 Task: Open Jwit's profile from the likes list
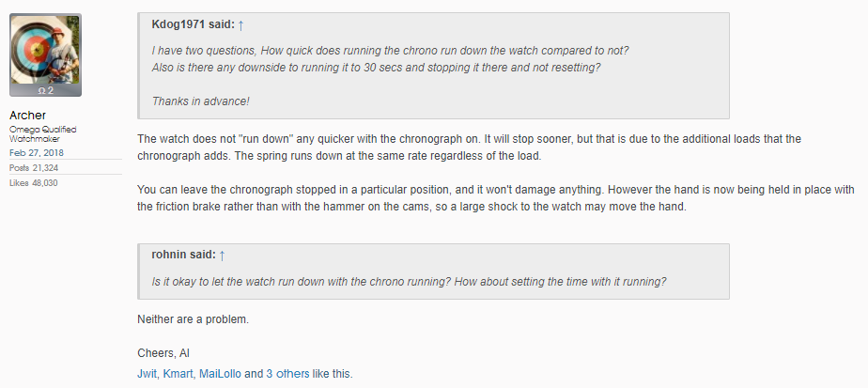(x=148, y=373)
